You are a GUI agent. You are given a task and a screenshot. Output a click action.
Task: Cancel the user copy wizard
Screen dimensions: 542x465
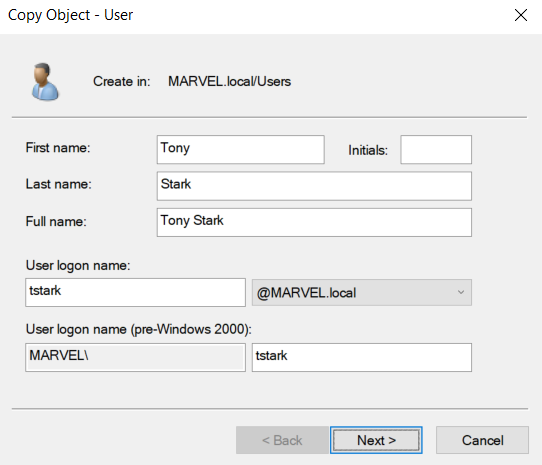click(482, 440)
